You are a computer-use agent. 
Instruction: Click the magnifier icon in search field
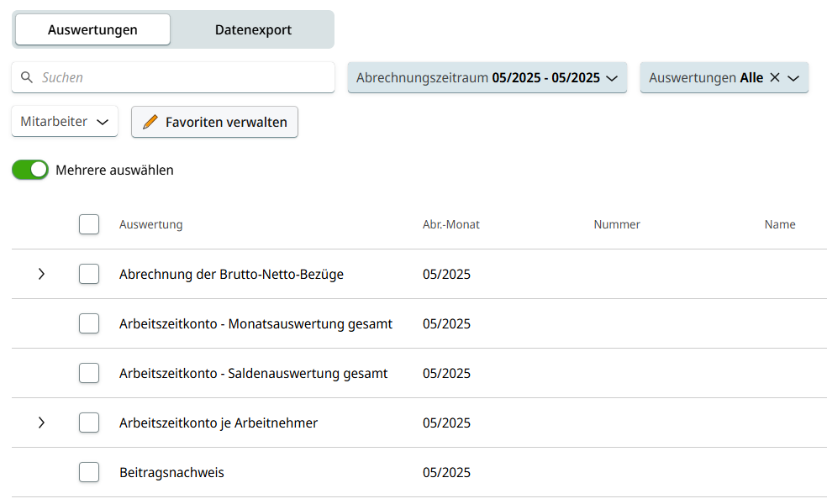click(x=27, y=77)
